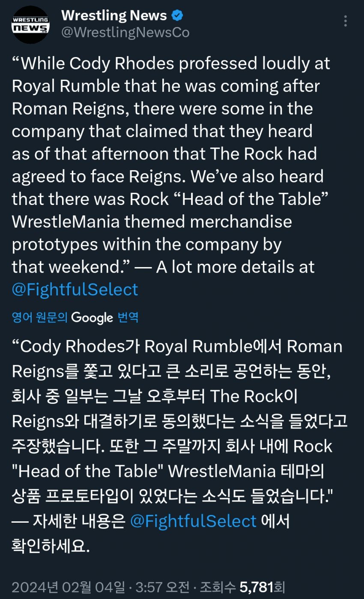Click the blue verified checkmark badge

(178, 16)
